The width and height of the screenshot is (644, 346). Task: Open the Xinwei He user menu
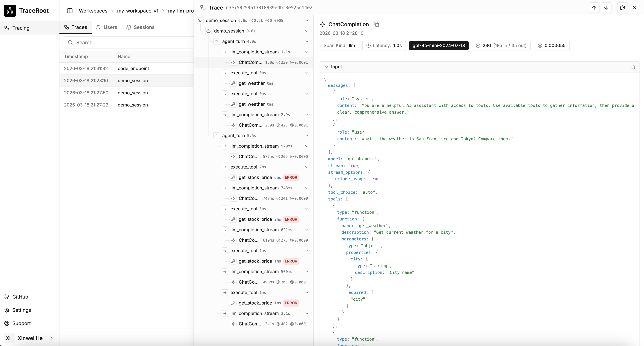pyautogui.click(x=30, y=338)
